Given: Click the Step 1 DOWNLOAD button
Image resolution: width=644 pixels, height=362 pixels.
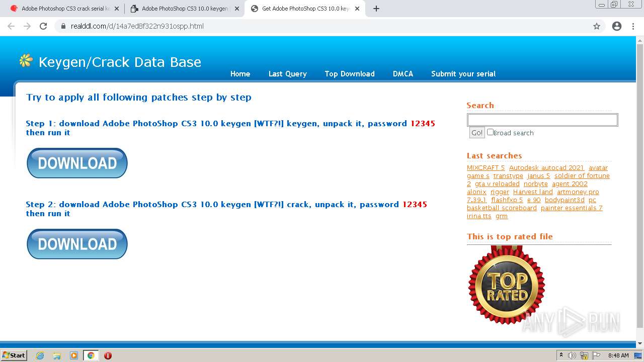Looking at the screenshot, I should pos(77,163).
